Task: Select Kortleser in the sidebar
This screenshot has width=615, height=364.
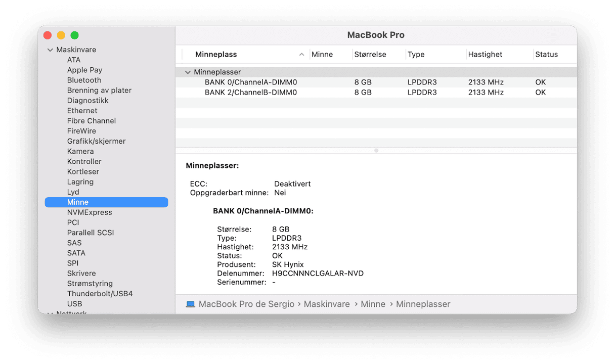Action: click(83, 171)
